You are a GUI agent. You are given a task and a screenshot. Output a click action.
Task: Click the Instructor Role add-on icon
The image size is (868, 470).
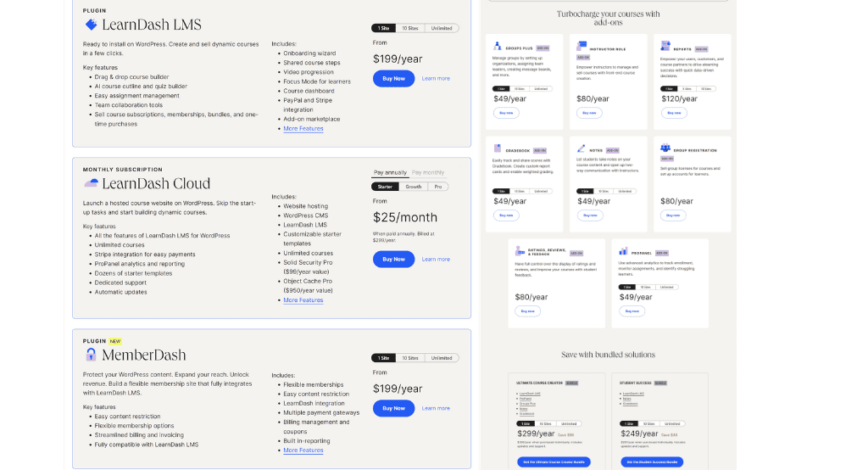[x=581, y=46]
